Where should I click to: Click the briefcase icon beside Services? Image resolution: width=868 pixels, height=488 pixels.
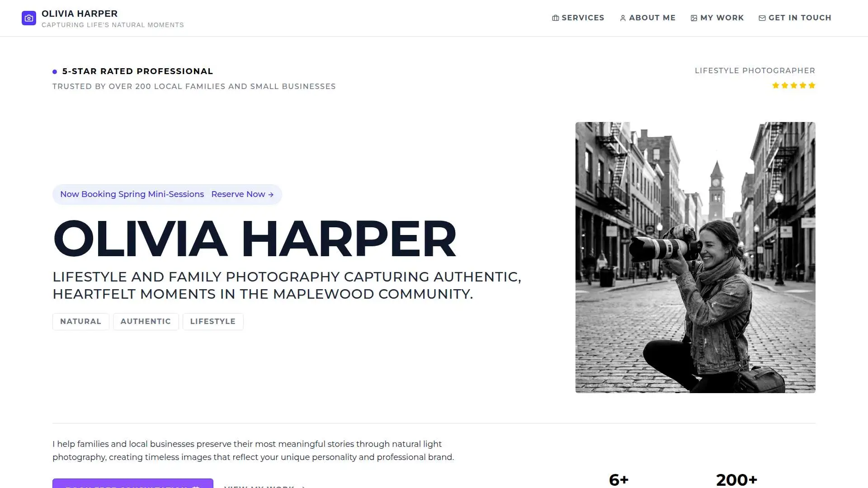555,18
